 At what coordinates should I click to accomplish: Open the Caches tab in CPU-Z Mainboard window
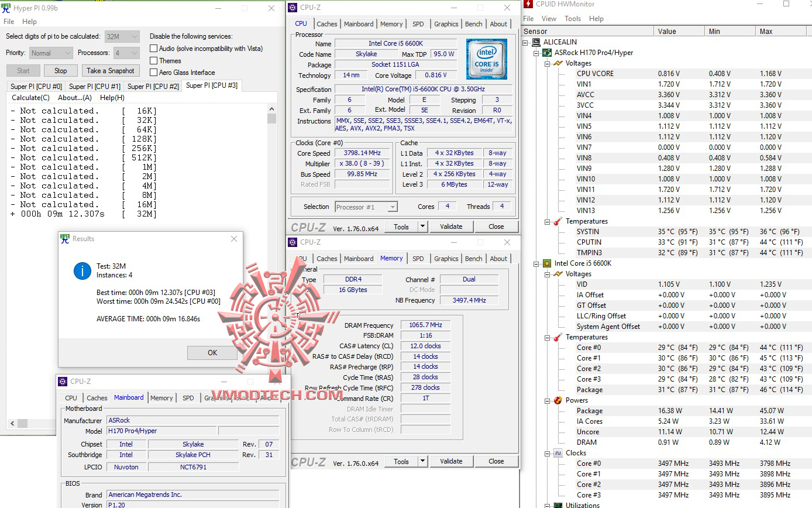[97, 398]
